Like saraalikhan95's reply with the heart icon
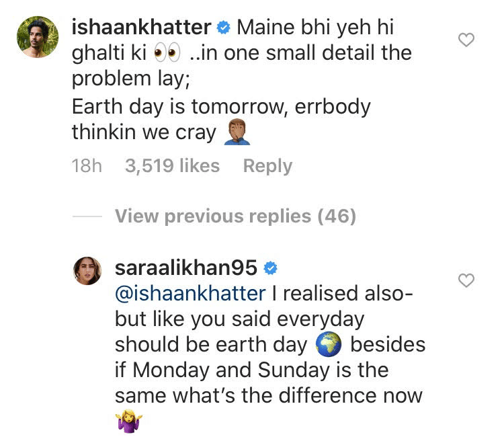Viewport: 504px width, 443px height. tap(466, 280)
